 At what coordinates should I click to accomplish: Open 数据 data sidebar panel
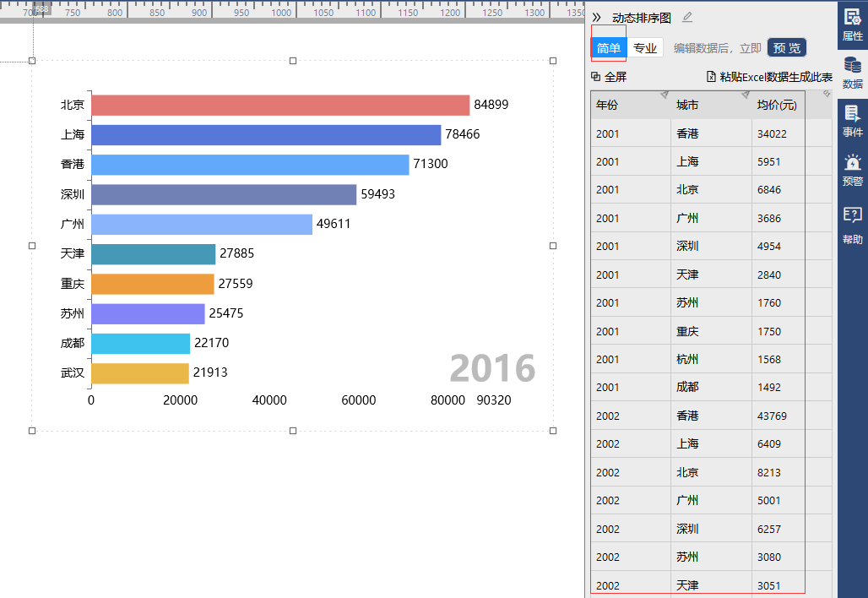(853, 73)
